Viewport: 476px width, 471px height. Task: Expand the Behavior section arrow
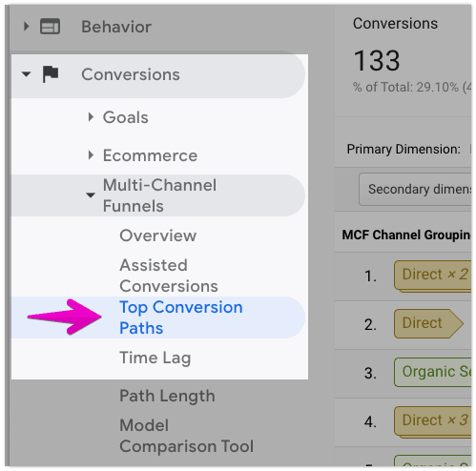[x=27, y=27]
